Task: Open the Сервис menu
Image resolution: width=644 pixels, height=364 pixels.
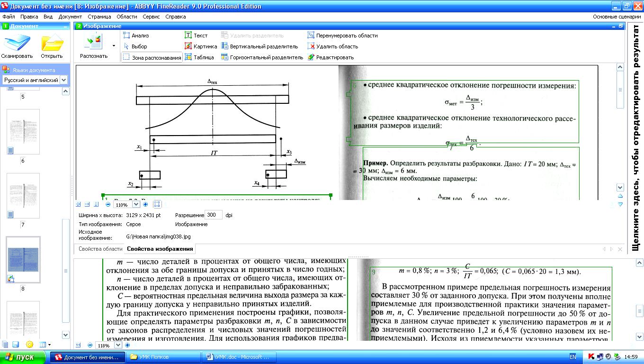Action: pyautogui.click(x=151, y=17)
